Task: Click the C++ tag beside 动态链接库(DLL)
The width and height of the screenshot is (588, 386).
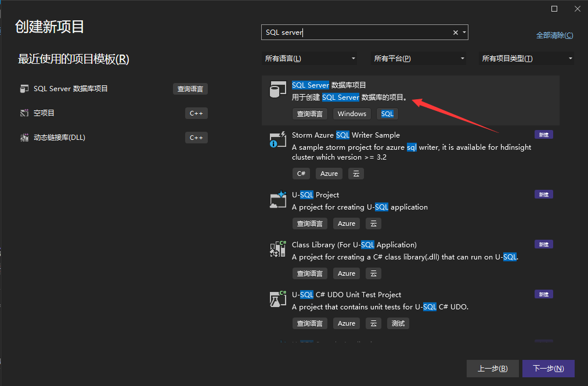Action: [196, 138]
